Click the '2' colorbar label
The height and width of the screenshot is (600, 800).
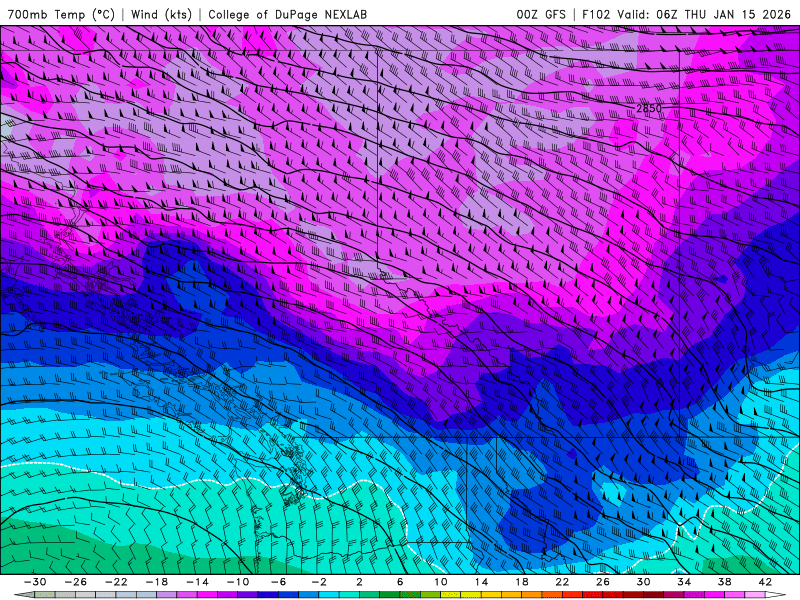(x=360, y=582)
